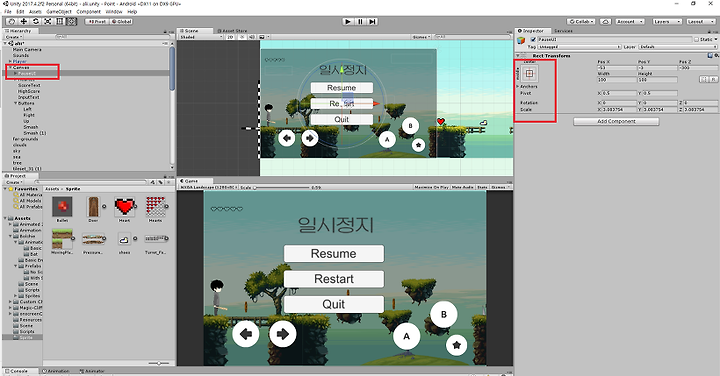The image size is (720, 376).
Task: Switch to the Animation tab at bottom
Action: point(56,371)
